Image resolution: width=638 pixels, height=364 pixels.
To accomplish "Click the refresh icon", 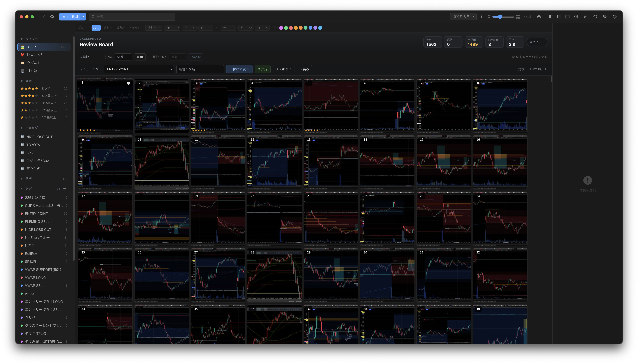I will (595, 17).
